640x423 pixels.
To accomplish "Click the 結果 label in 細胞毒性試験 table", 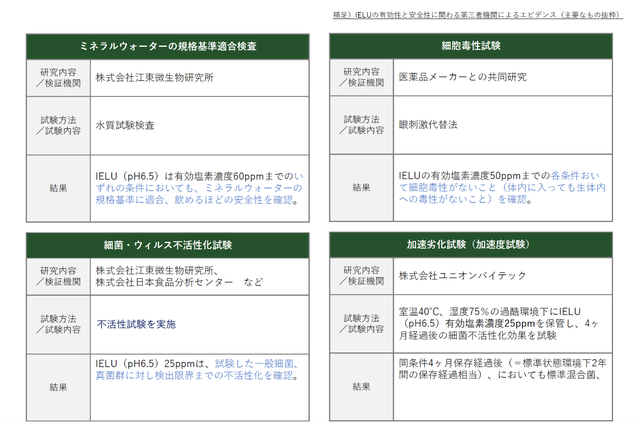I will coord(361,186).
